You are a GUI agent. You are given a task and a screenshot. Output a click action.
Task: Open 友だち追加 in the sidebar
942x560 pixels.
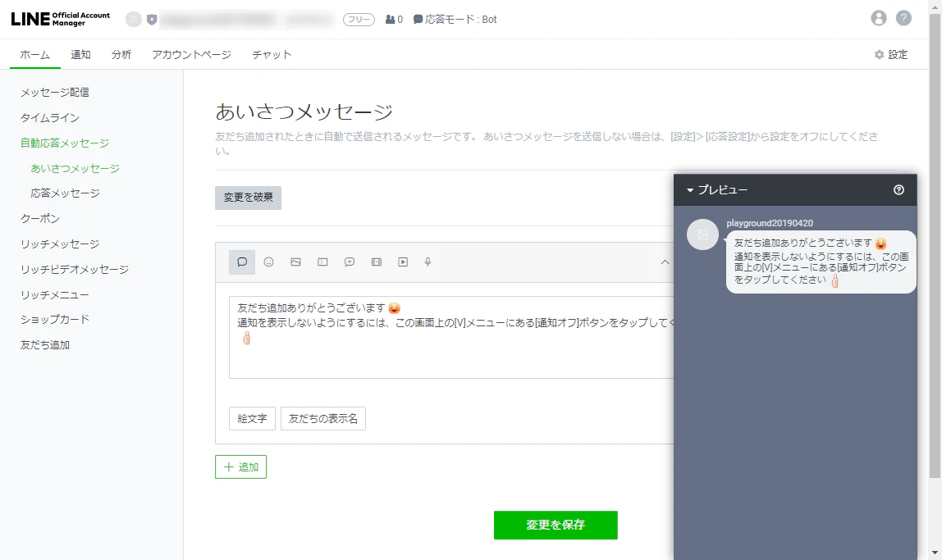point(45,345)
